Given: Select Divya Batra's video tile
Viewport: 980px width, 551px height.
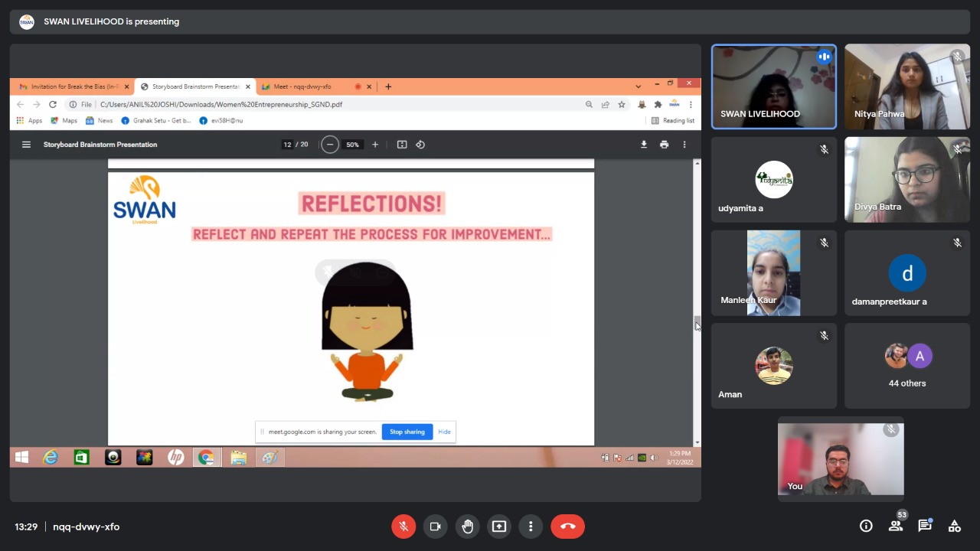Looking at the screenshot, I should click(907, 180).
